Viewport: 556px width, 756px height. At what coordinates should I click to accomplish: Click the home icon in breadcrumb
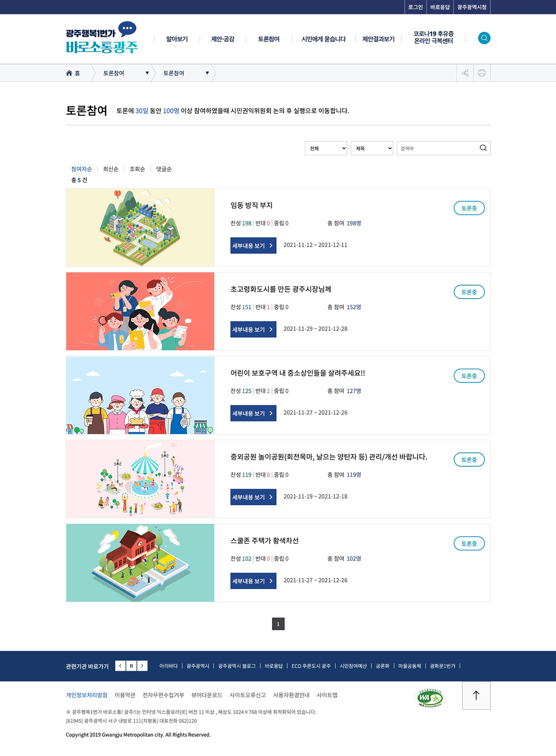[x=69, y=73]
